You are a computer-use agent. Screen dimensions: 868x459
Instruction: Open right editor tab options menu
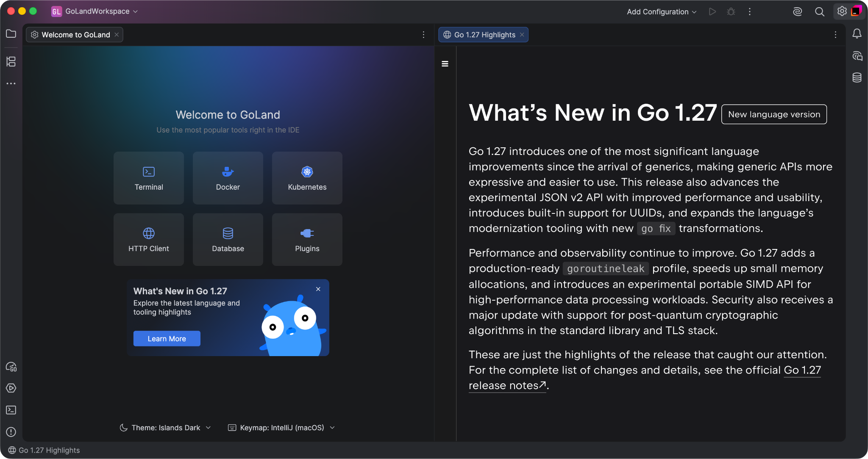(835, 35)
